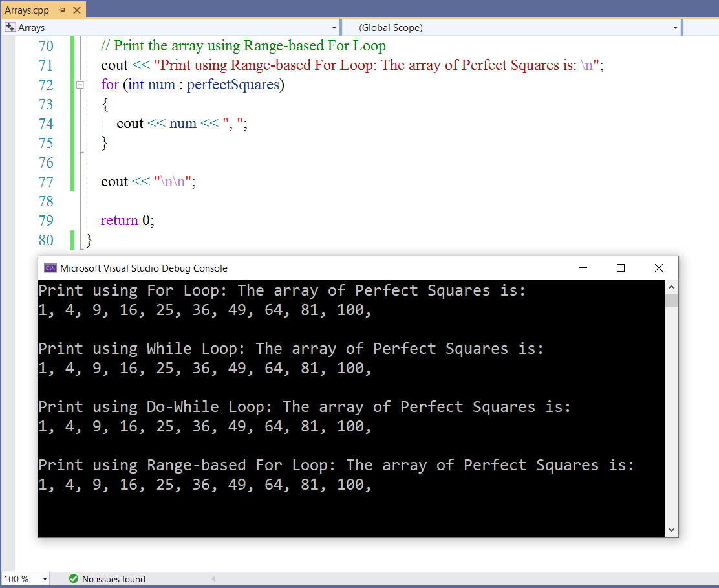Screen dimensions: 719x588
Task: Click the No issues found status
Action: click(x=113, y=579)
